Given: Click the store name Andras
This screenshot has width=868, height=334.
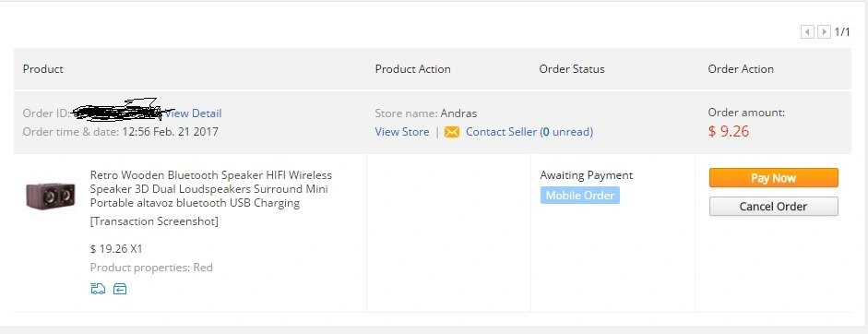Looking at the screenshot, I should pyautogui.click(x=458, y=113).
